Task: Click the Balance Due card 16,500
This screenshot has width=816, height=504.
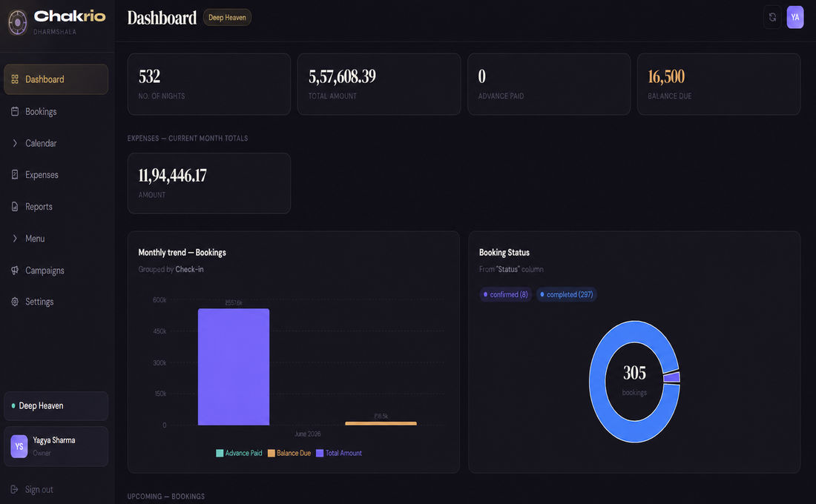Action: pos(719,84)
